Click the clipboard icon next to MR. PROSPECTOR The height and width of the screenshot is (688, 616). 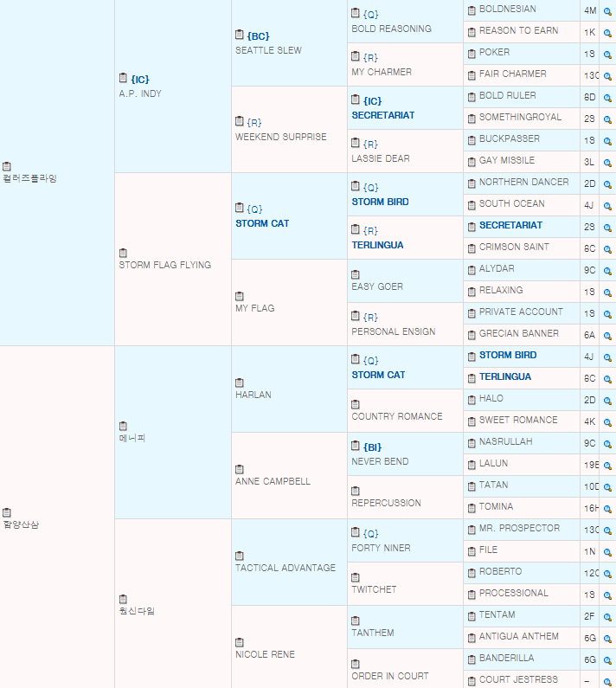point(472,530)
